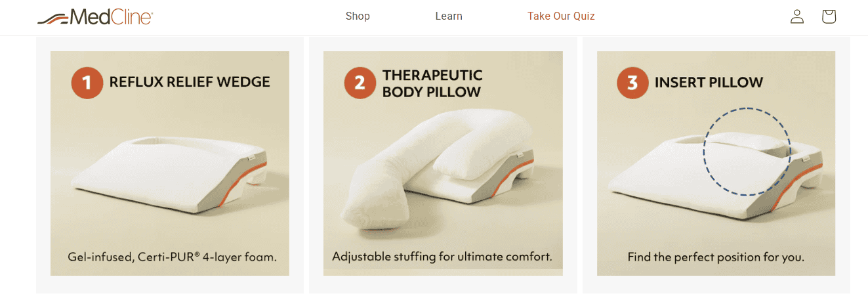Open the user account icon
The width and height of the screenshot is (868, 302).
(x=797, y=16)
